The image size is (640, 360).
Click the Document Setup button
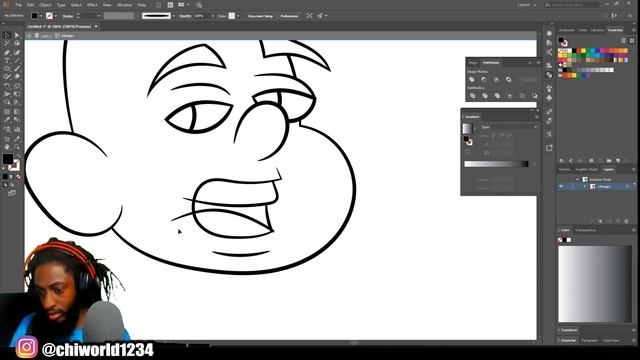(260, 16)
